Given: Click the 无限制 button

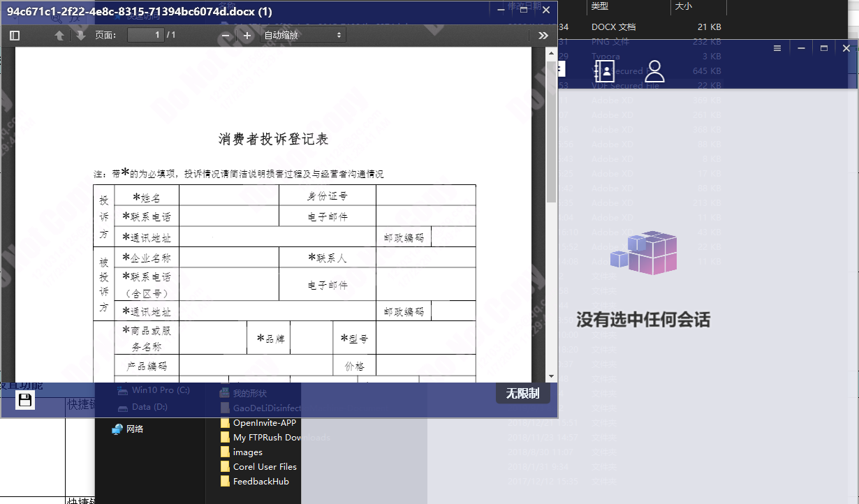Looking at the screenshot, I should tap(523, 393).
